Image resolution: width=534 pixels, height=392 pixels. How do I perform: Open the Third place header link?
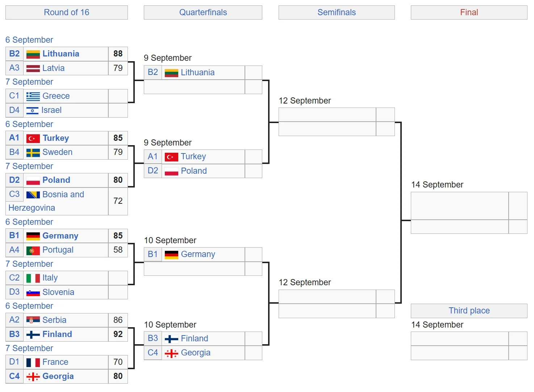tap(469, 311)
